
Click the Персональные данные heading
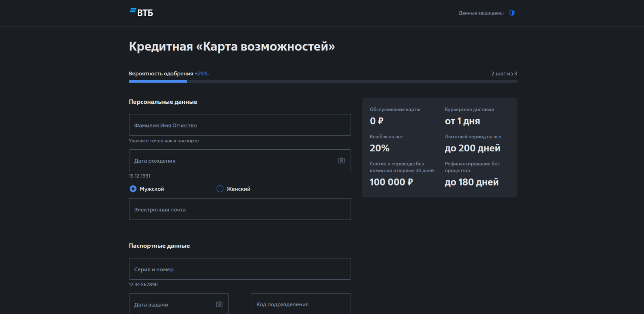pyautogui.click(x=163, y=102)
